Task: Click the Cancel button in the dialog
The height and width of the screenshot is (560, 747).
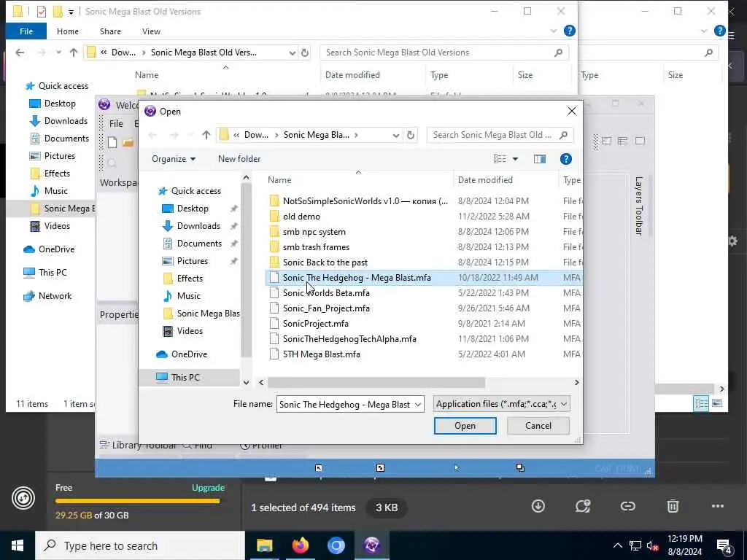Action: [x=538, y=426]
